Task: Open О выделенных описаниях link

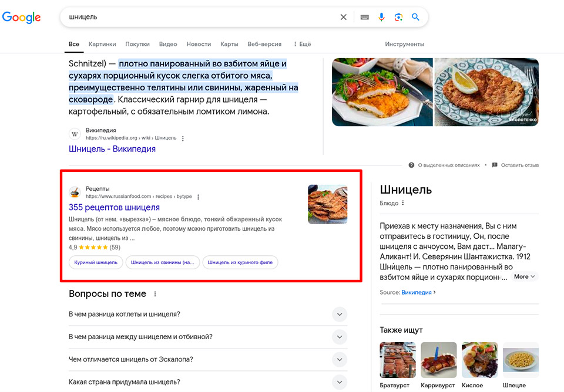Action: pos(449,165)
